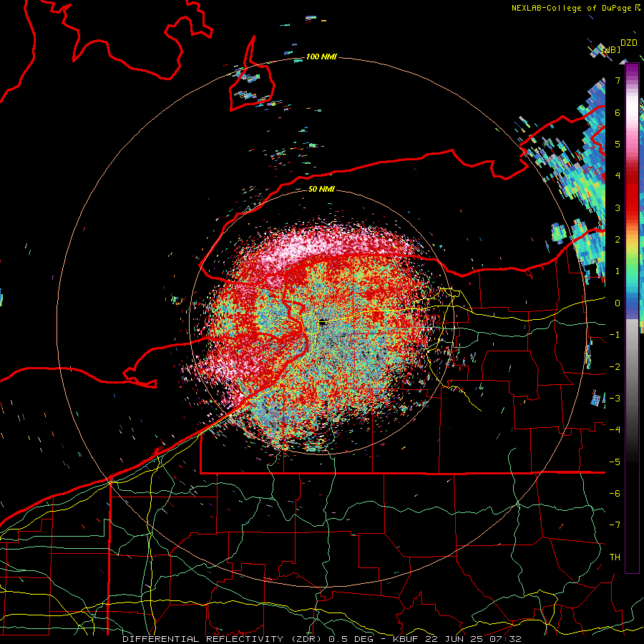The image size is (644, 644).
Task: Click the [dB] units label
Action: coord(611,49)
